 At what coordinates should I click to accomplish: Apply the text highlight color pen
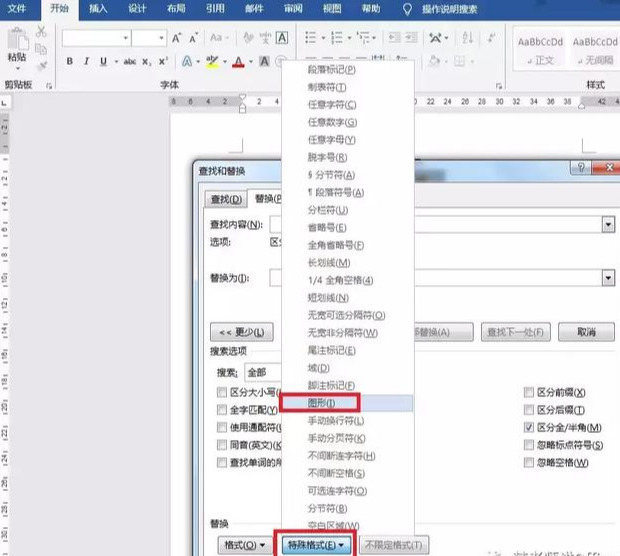[212, 61]
